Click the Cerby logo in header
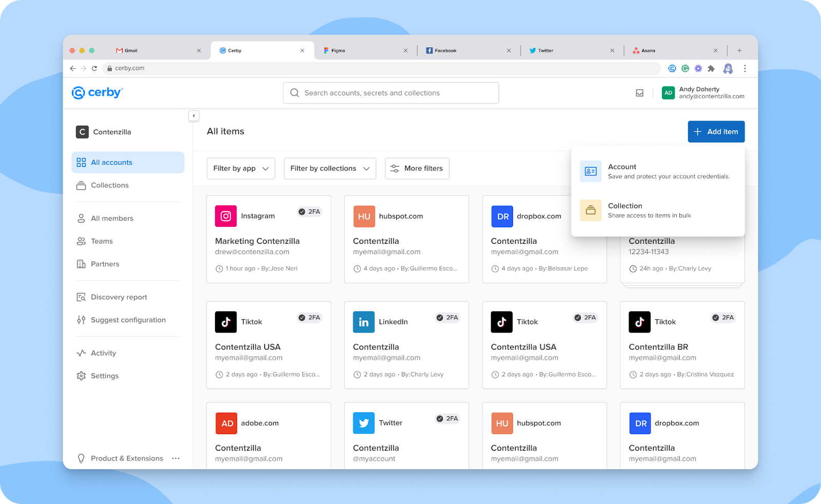Image resolution: width=821 pixels, height=504 pixels. point(97,93)
